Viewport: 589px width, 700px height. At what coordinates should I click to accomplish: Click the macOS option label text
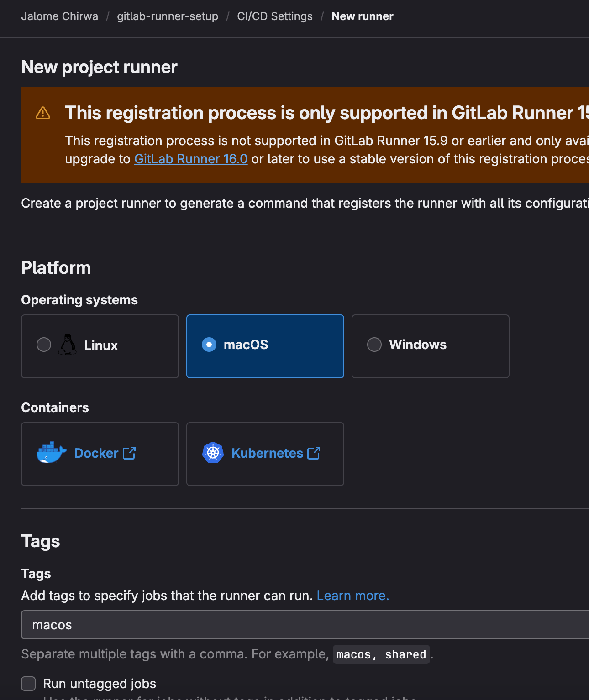tap(246, 345)
